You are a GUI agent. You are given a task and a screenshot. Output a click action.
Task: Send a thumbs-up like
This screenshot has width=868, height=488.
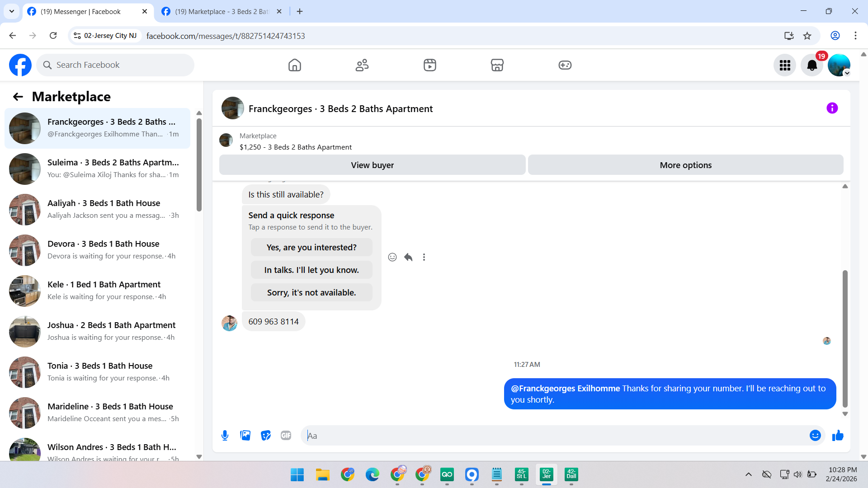(838, 435)
